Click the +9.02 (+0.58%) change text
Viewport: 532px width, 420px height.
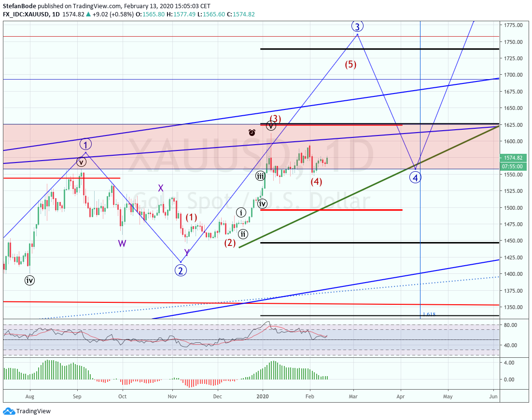point(113,14)
